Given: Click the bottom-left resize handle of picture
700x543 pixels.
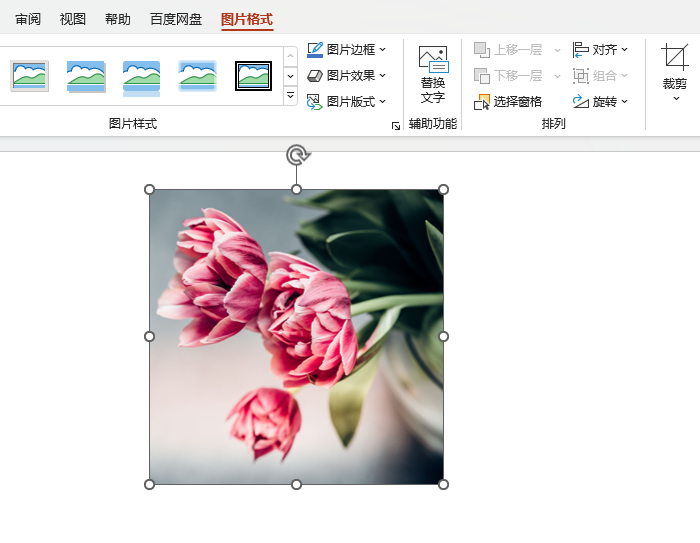Looking at the screenshot, I should [x=150, y=485].
